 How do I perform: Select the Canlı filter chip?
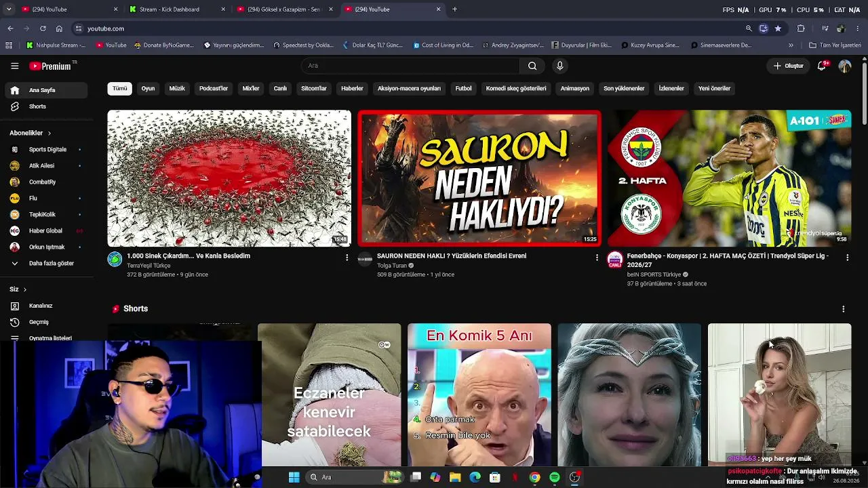(x=280, y=89)
